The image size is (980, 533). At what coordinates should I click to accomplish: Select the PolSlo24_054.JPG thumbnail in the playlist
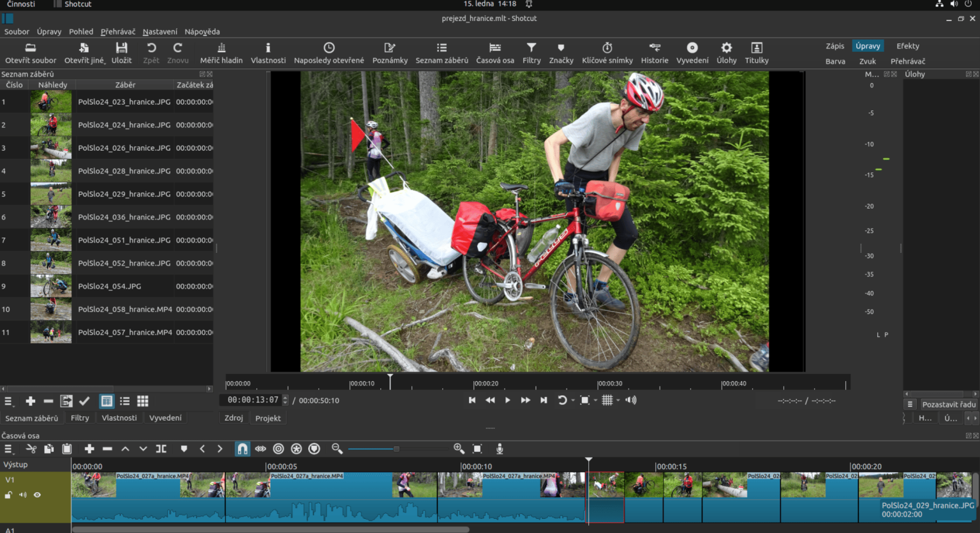coord(51,286)
